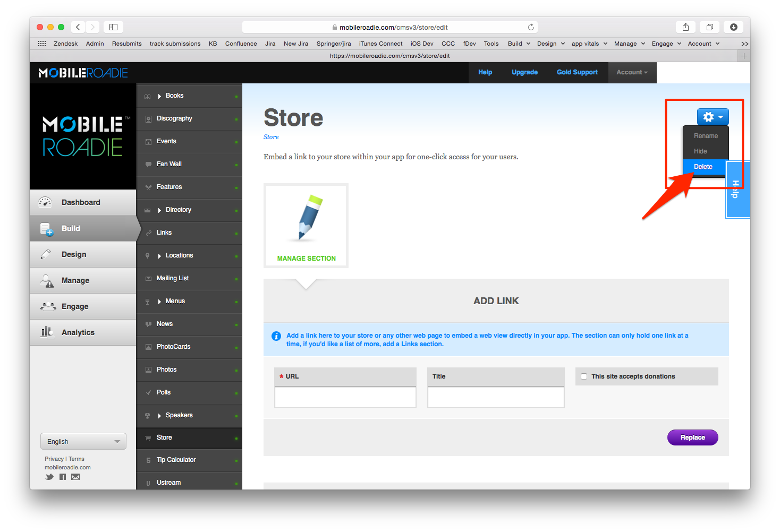The image size is (780, 532).
Task: Click the gear settings dropdown button
Action: 713,117
